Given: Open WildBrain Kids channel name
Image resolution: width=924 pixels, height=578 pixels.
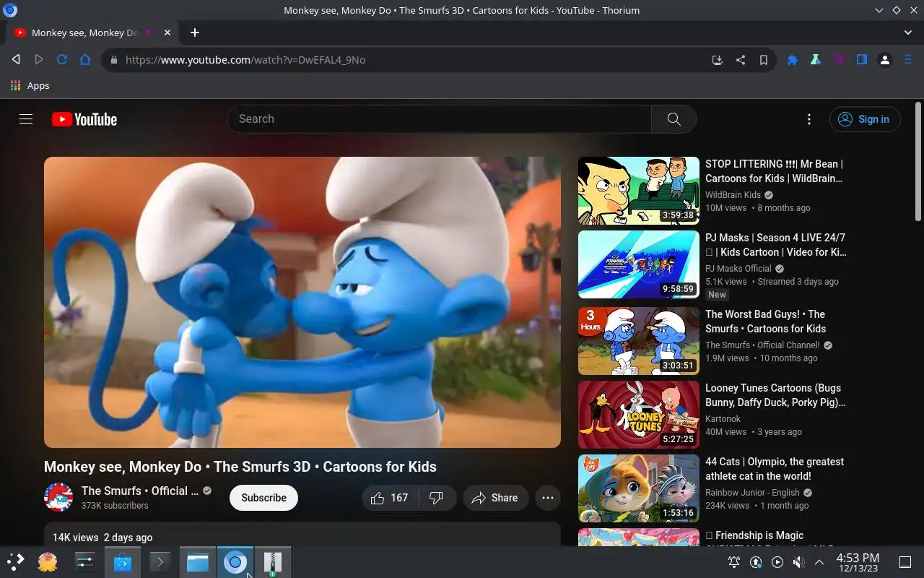Looking at the screenshot, I should (733, 195).
